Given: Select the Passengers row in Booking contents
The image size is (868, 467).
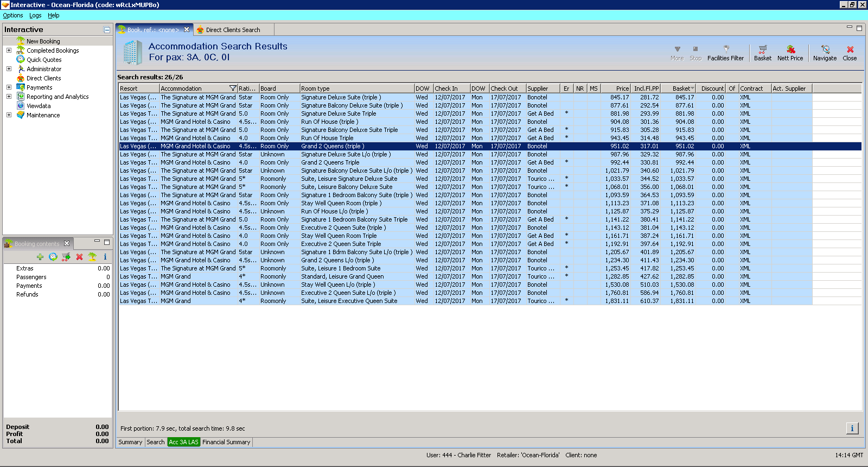Looking at the screenshot, I should (x=58, y=277).
